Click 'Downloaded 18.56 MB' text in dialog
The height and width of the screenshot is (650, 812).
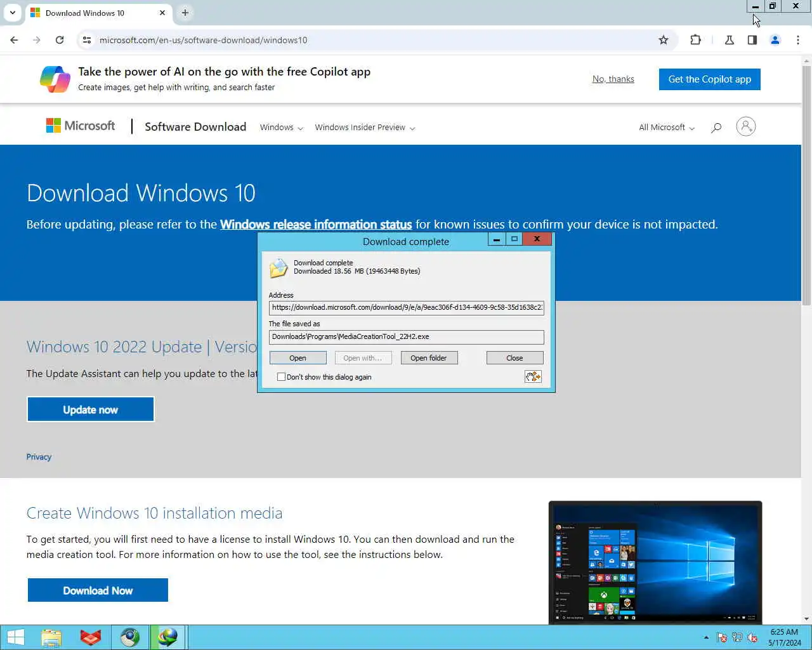click(357, 271)
